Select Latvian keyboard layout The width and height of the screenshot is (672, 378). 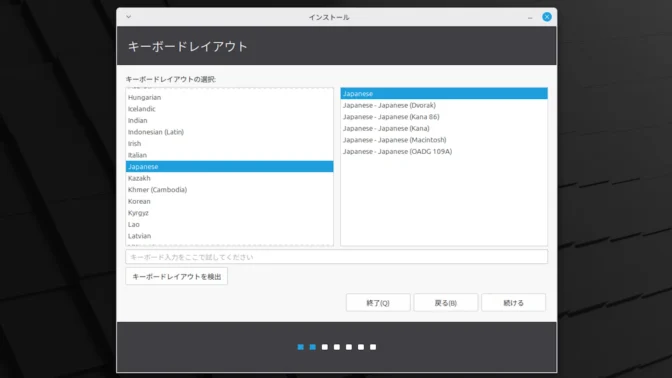[229, 236]
